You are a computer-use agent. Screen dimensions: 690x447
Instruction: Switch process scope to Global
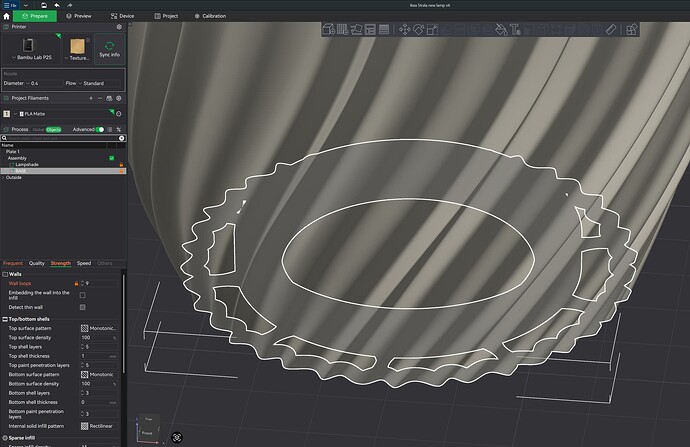[x=38, y=130]
